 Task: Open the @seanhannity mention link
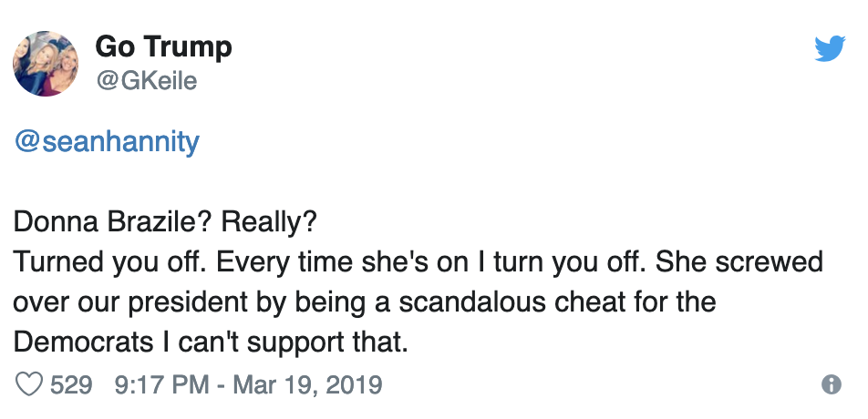106,143
